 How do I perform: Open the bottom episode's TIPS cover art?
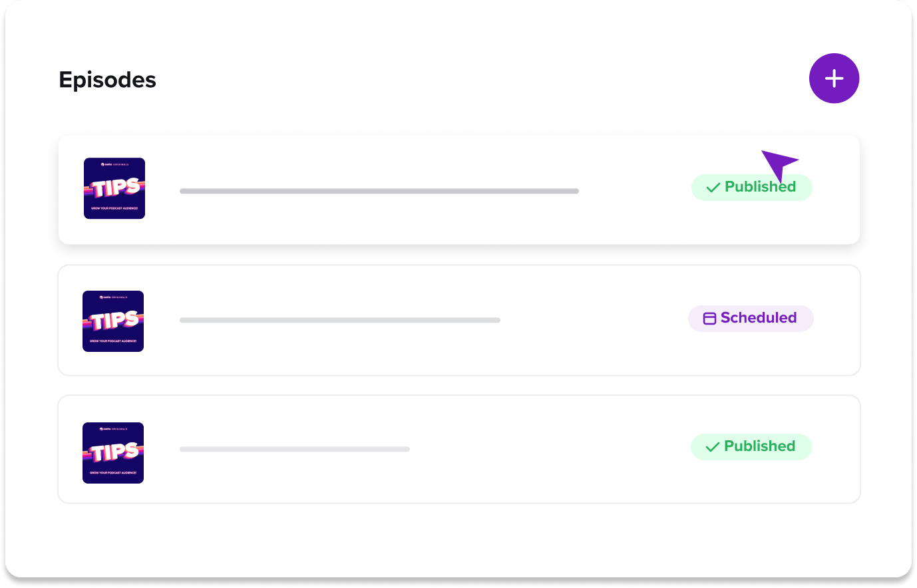(113, 453)
